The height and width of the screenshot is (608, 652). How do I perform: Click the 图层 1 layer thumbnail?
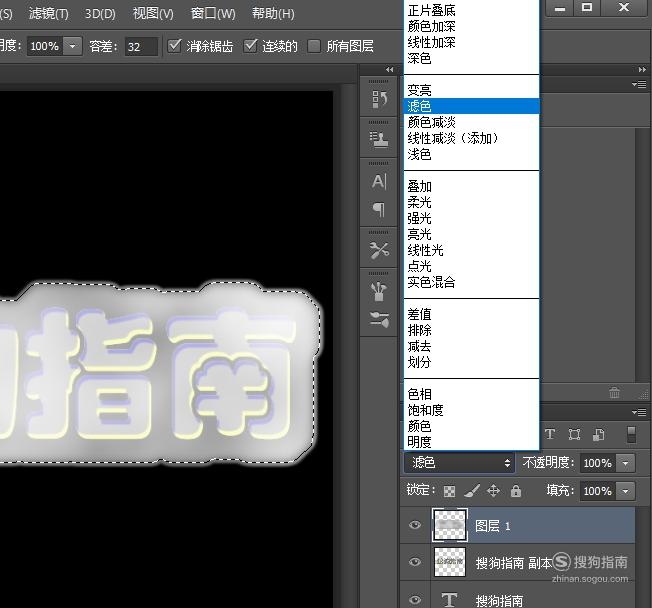(x=449, y=525)
